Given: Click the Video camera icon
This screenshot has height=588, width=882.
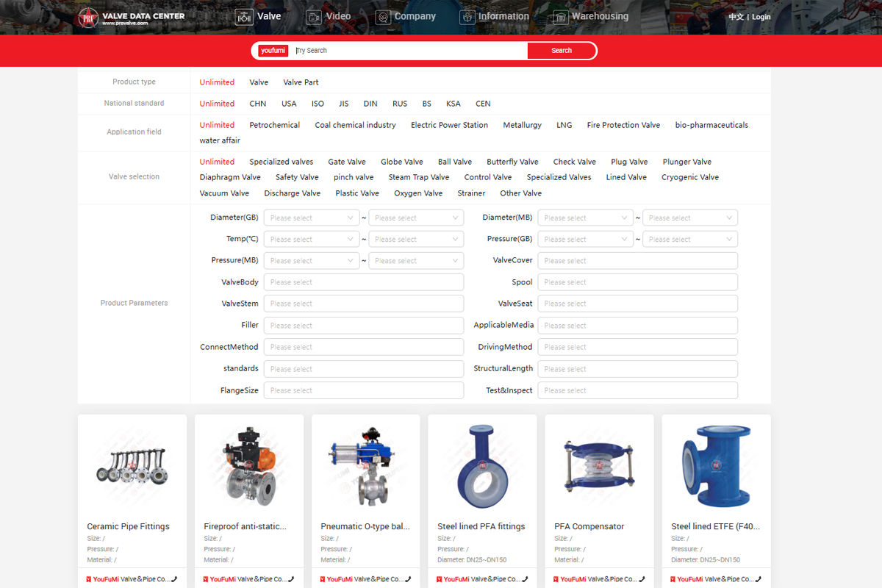Looking at the screenshot, I should (314, 17).
